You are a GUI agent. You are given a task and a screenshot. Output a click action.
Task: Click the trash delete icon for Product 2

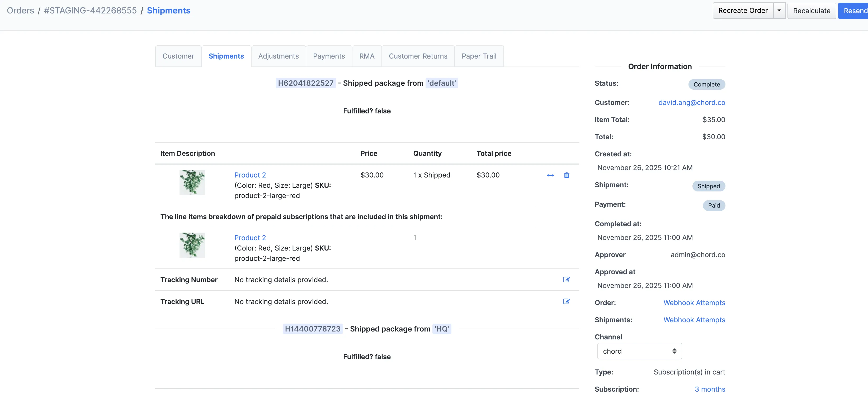[x=567, y=175]
